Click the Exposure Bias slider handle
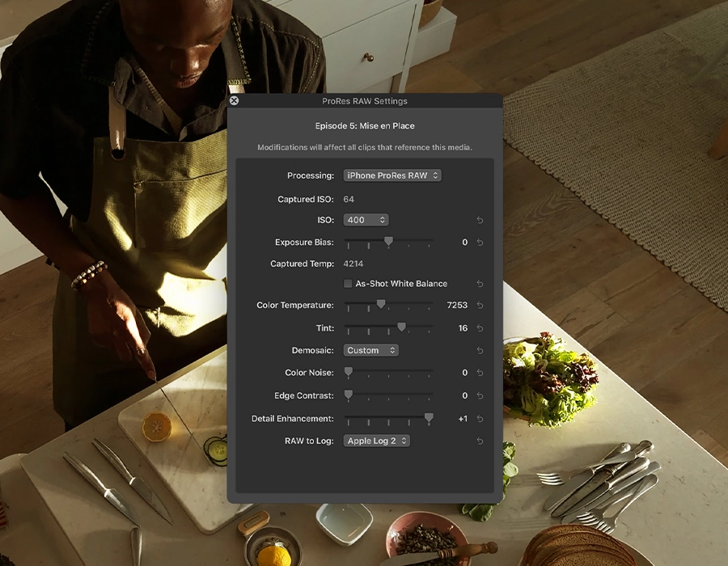This screenshot has height=566, width=728. [388, 241]
